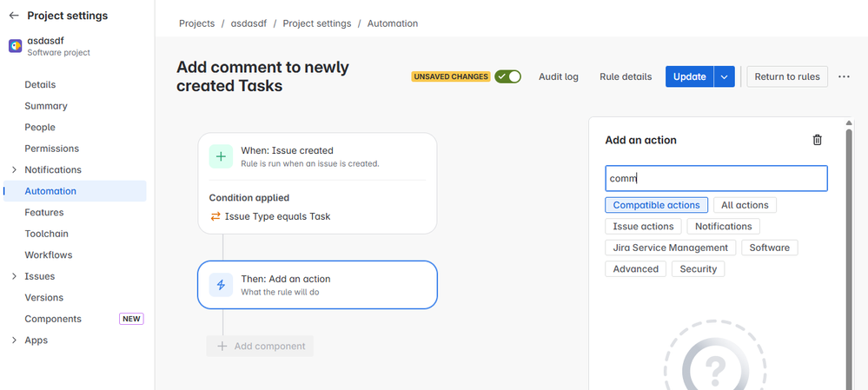
Task: Click the rule title Add comment to newly created Tasks
Action: pyautogui.click(x=263, y=76)
